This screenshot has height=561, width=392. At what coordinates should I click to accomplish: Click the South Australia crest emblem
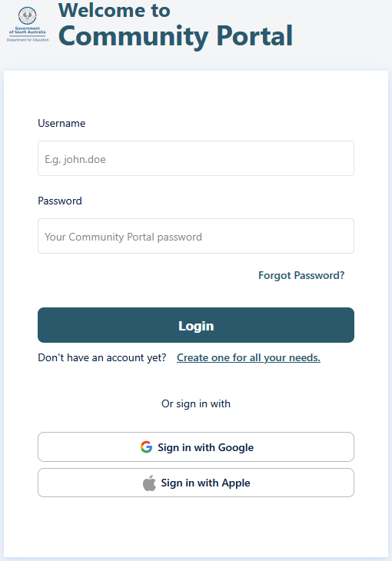click(28, 15)
